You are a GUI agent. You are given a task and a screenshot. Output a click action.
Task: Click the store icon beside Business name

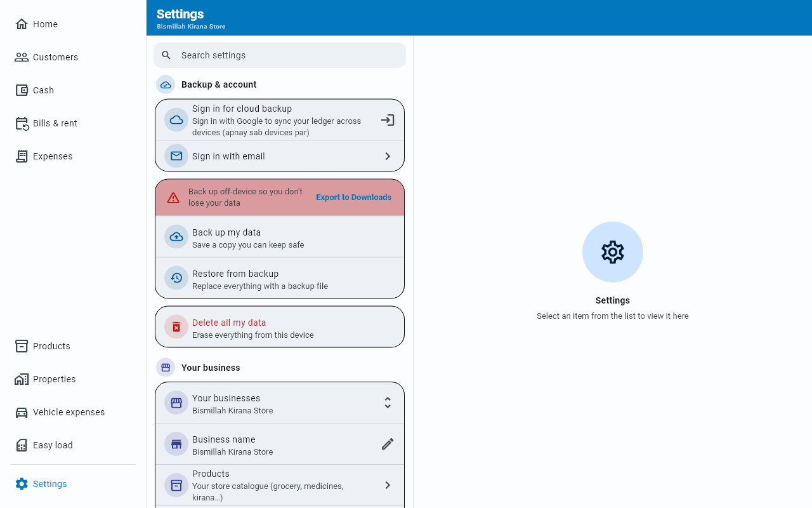[176, 444]
